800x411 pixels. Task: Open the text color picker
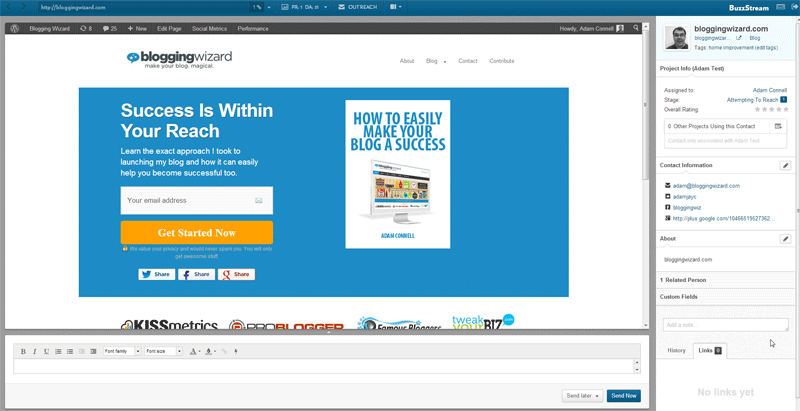coord(194,351)
